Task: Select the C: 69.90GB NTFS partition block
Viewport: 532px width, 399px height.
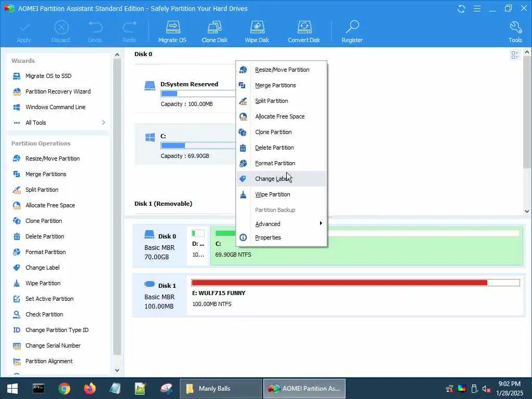Action: (366, 246)
